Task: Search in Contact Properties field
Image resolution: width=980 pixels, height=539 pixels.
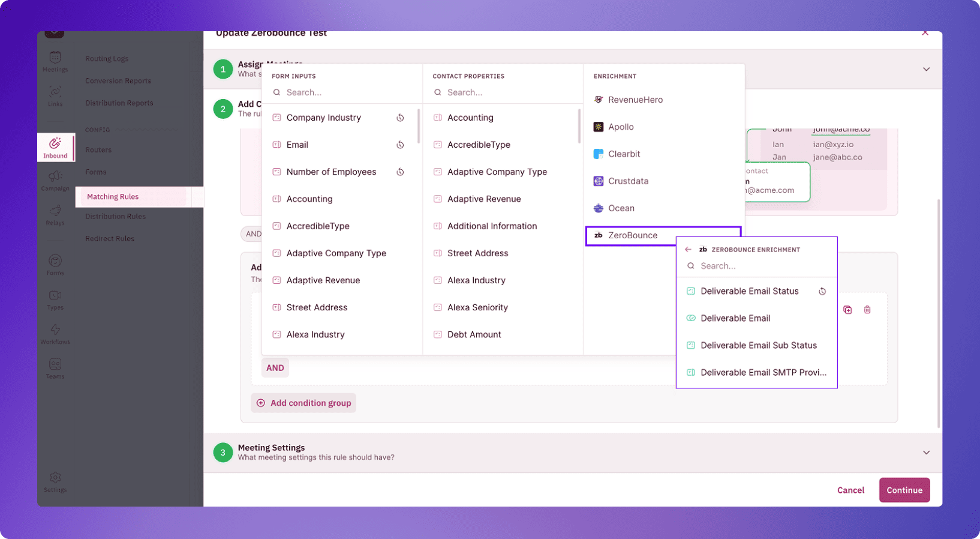Action: click(x=503, y=92)
